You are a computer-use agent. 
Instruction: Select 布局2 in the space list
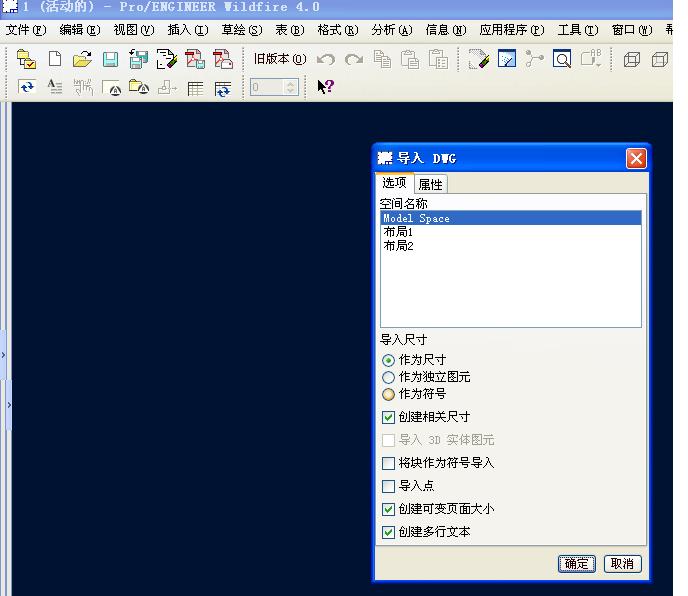point(511,246)
